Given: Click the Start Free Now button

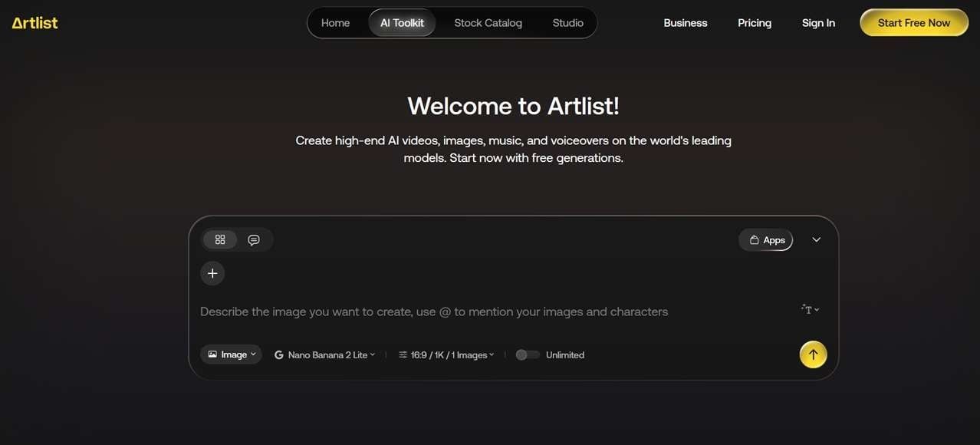Looking at the screenshot, I should coord(913,23).
